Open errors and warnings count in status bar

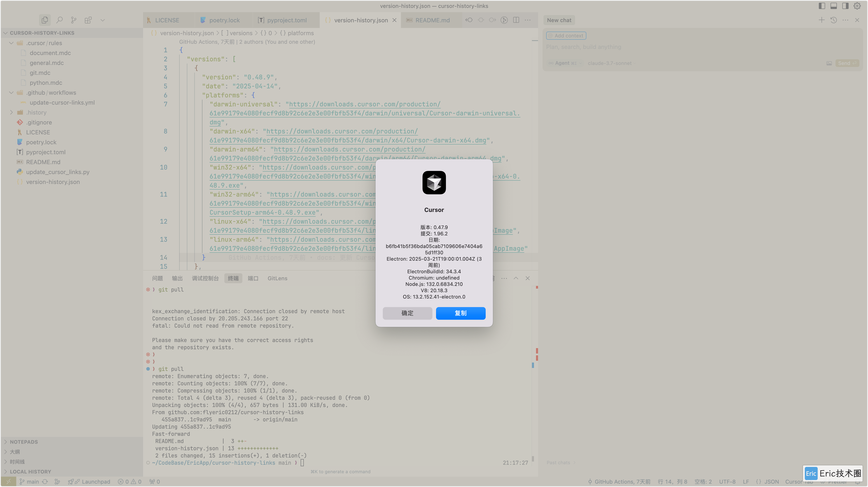130,482
